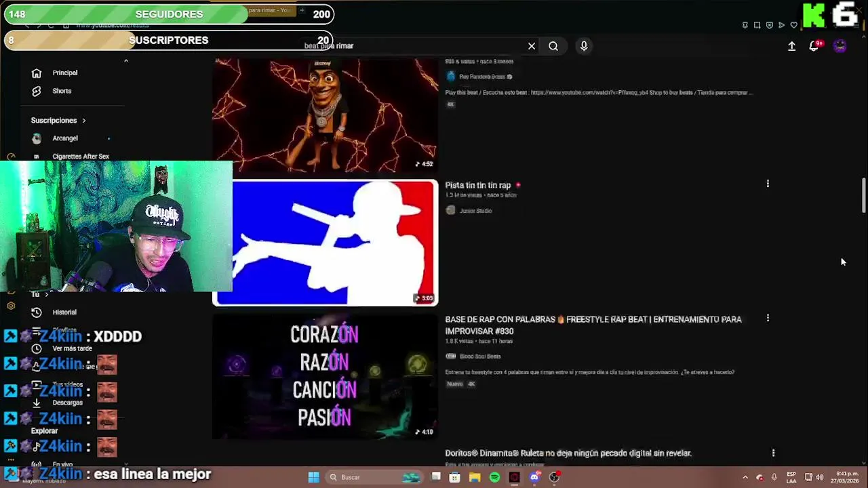
Task: Start voice search with microphone icon
Action: [x=584, y=46]
